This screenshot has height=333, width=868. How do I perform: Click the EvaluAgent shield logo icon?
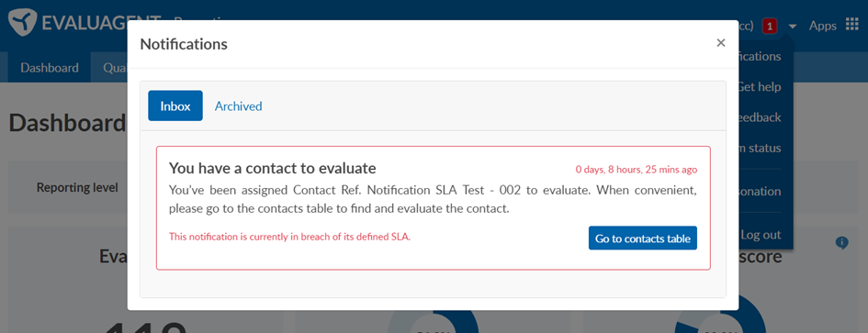click(x=23, y=23)
